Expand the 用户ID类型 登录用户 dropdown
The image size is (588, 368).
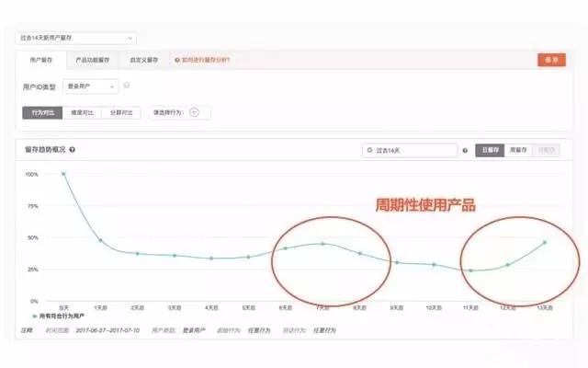(x=90, y=86)
